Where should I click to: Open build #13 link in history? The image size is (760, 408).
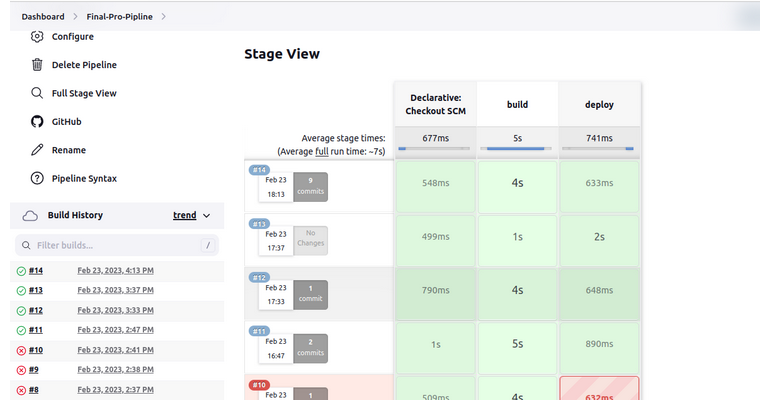pos(36,290)
